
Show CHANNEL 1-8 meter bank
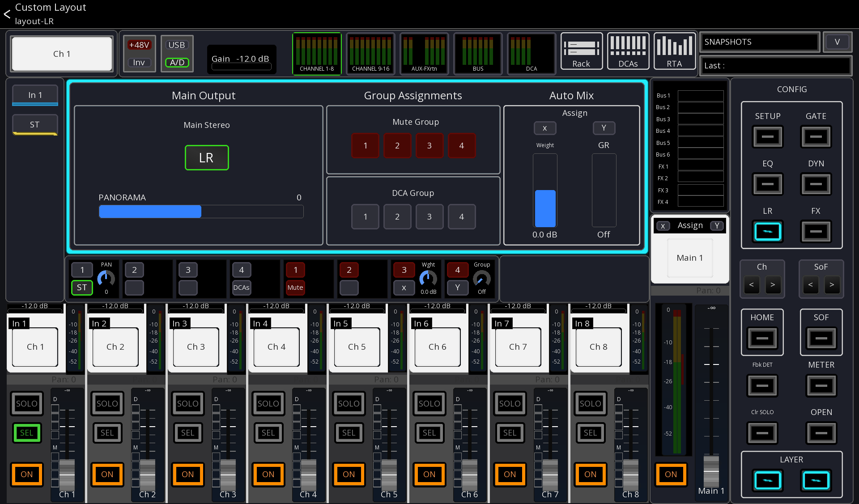317,54
